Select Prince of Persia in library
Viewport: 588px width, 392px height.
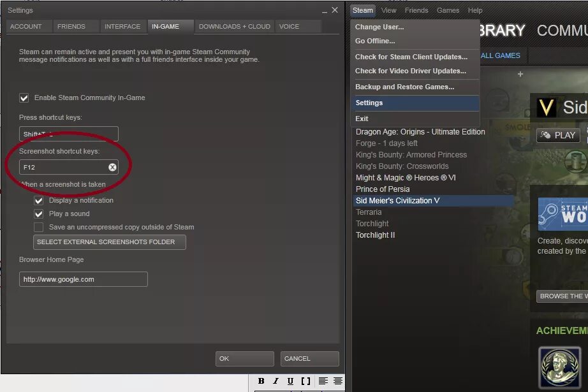tap(383, 189)
